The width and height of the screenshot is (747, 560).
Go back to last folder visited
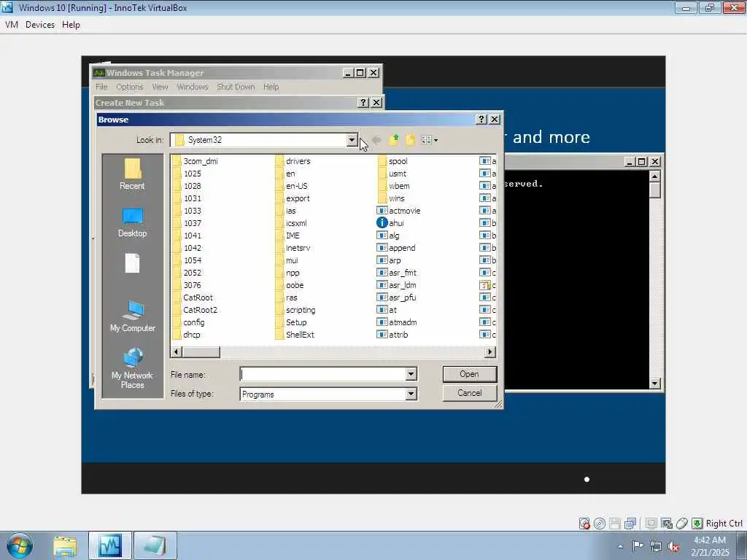376,140
